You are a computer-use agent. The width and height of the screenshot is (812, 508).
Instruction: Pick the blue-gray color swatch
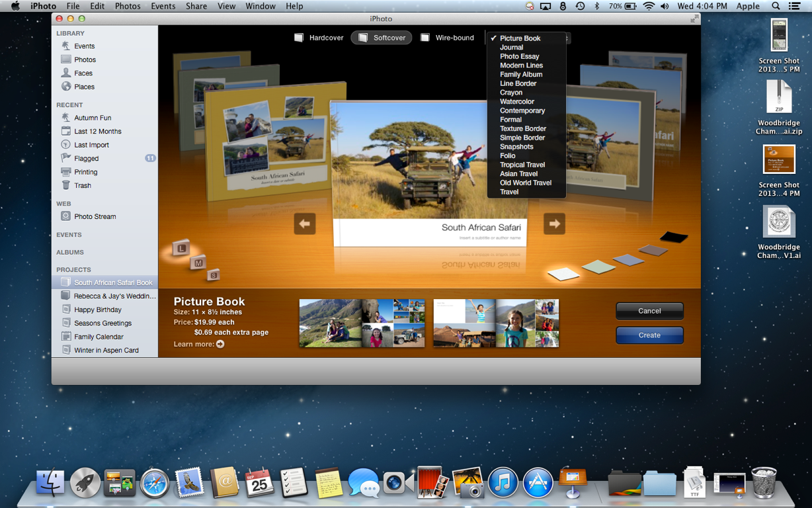[628, 260]
